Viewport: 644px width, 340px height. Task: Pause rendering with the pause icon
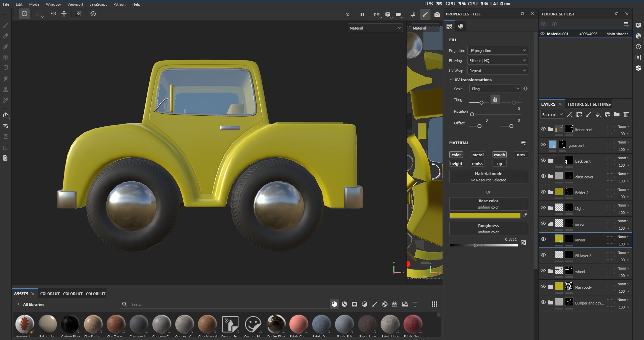[x=362, y=14]
